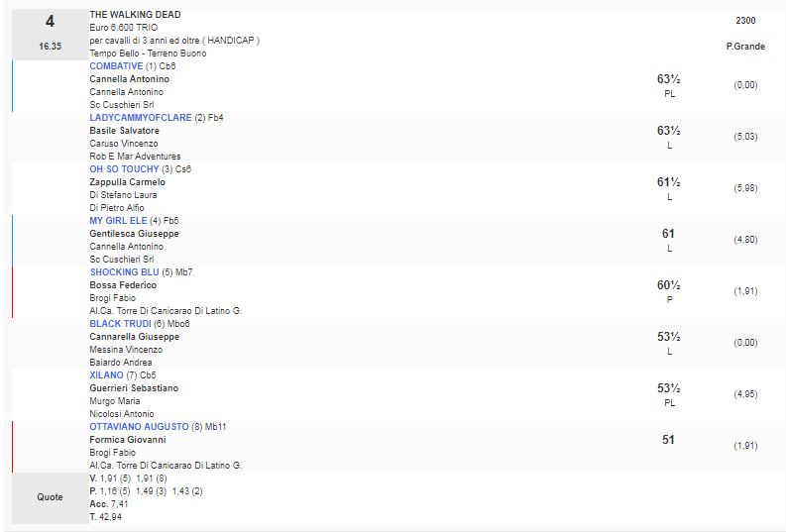786x532 pixels.
Task: Select THE WALKING DEAD race title
Action: (135, 15)
